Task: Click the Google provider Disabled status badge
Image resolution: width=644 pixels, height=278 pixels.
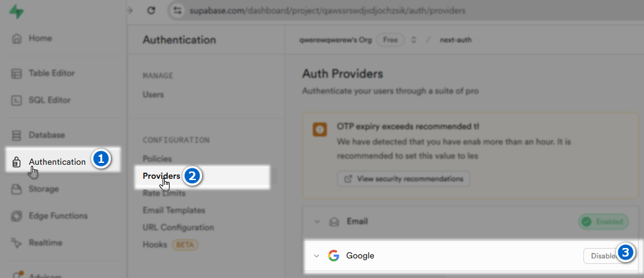Action: coord(600,256)
